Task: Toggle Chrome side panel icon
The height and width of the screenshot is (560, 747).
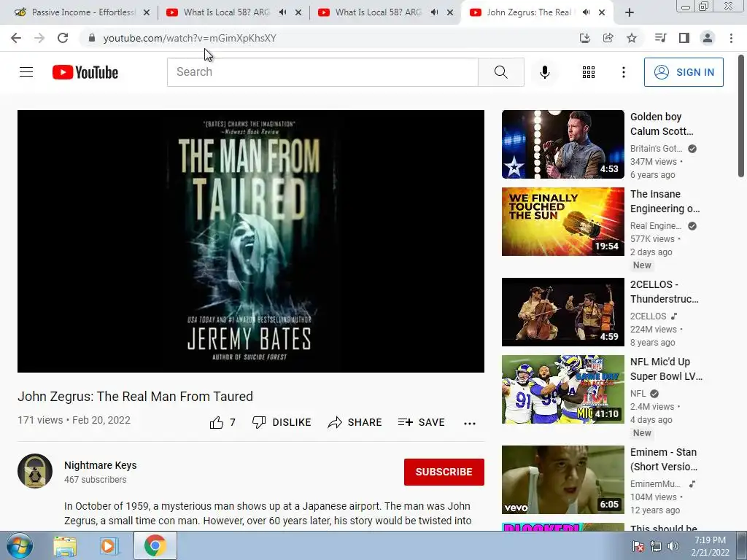Action: [684, 38]
